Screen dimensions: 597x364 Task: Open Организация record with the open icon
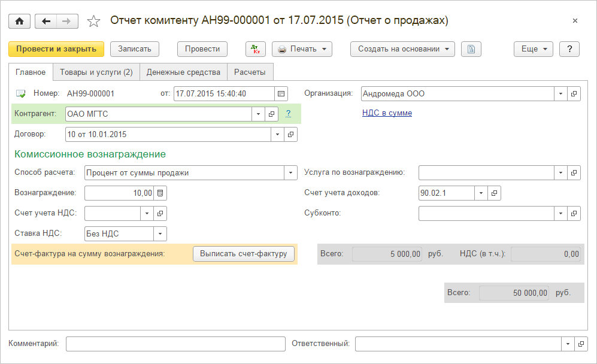coord(574,94)
